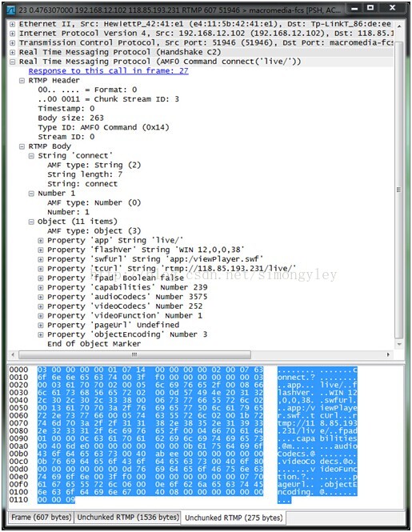
Task: Collapse the Number 1 node
Action: click(x=31, y=194)
